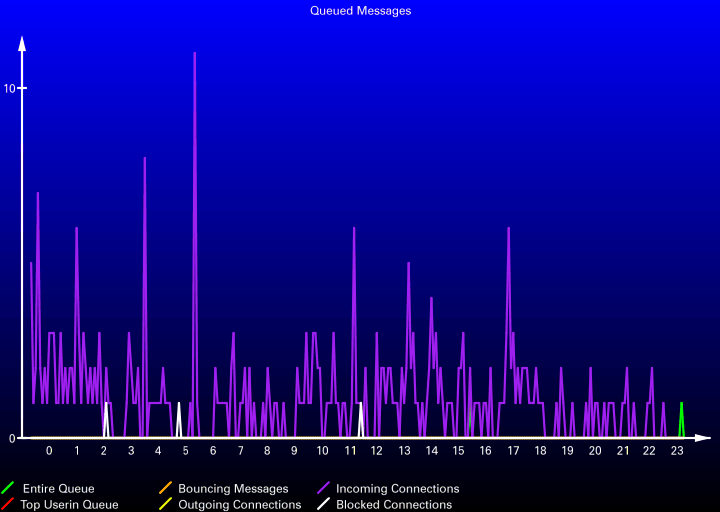Select the hour 0 label on x-axis
The width and height of the screenshot is (720, 512).
pos(49,451)
